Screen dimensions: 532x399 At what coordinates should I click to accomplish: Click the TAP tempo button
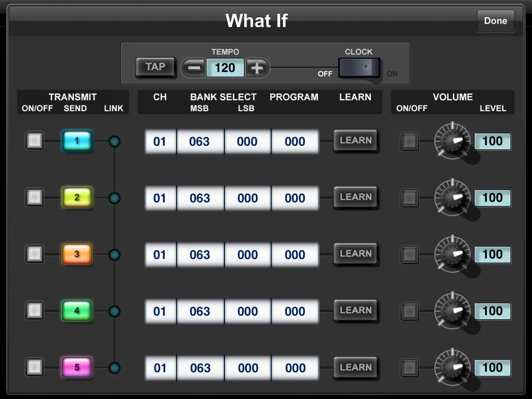point(155,67)
